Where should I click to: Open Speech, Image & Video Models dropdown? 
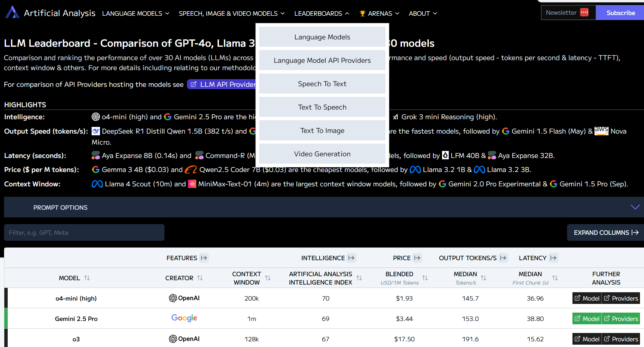pos(232,13)
